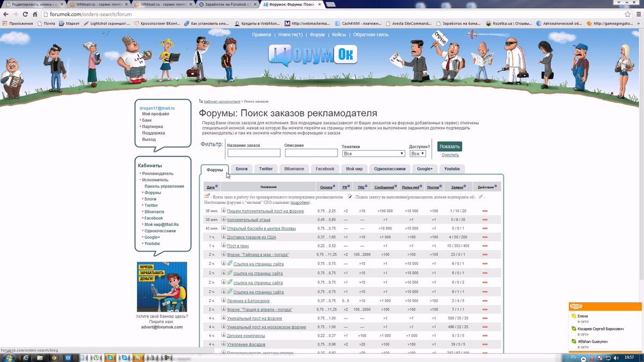Viewport: 644px width, 362px height.
Task: Click the icon before 'Пост в тему'
Action: click(x=223, y=246)
